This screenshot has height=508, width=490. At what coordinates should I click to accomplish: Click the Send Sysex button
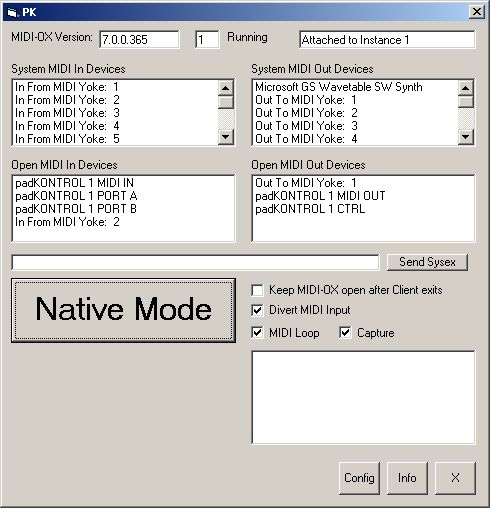pyautogui.click(x=427, y=262)
